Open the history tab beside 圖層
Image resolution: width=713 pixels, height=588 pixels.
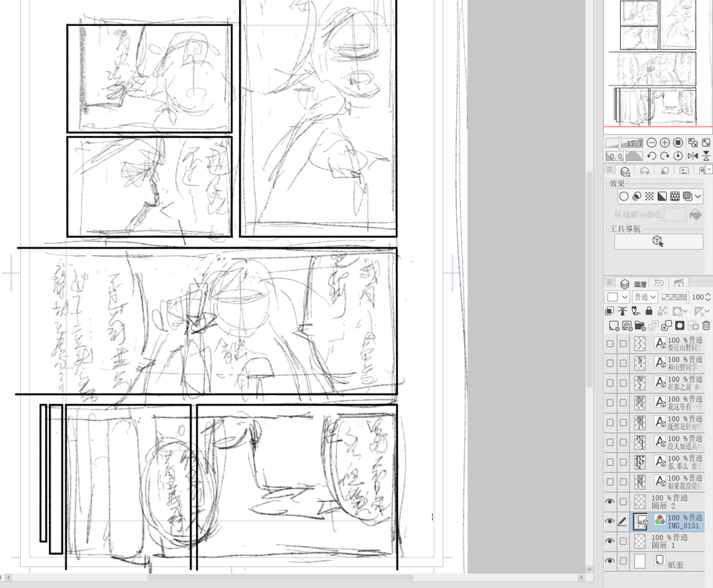tap(659, 283)
